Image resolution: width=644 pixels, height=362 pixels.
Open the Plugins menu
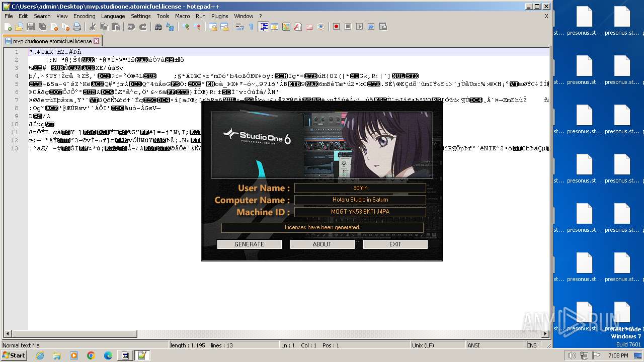(219, 16)
